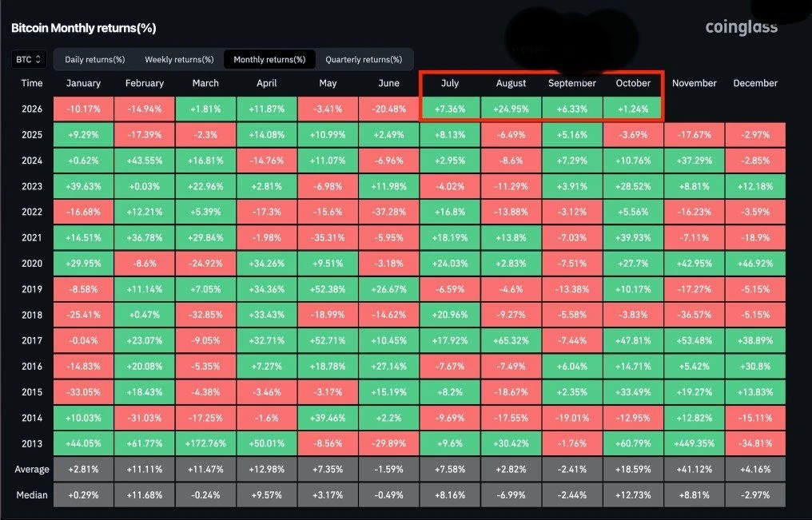Select the 2020 December +46.92% cell
The image size is (812, 520).
[x=755, y=264]
